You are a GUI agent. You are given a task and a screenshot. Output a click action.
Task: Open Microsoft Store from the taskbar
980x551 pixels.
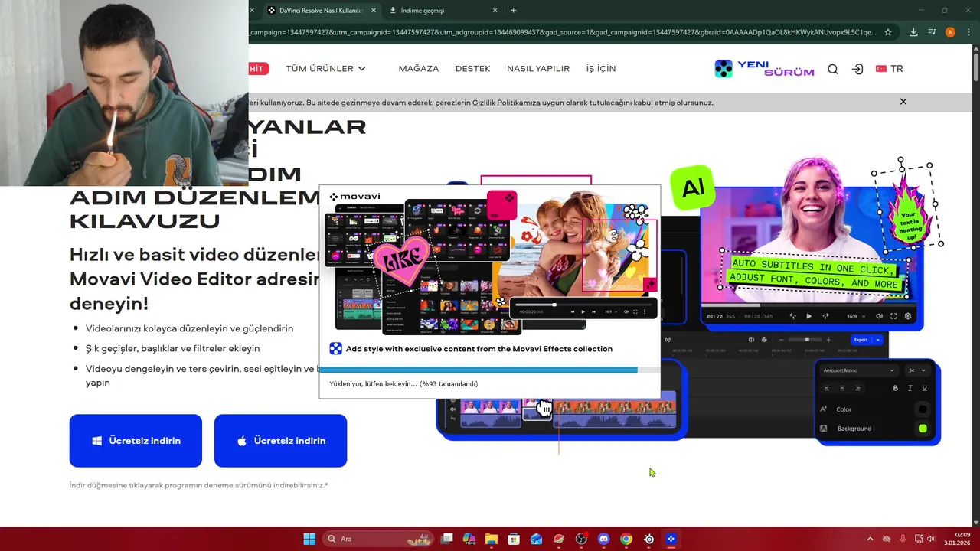tap(514, 539)
